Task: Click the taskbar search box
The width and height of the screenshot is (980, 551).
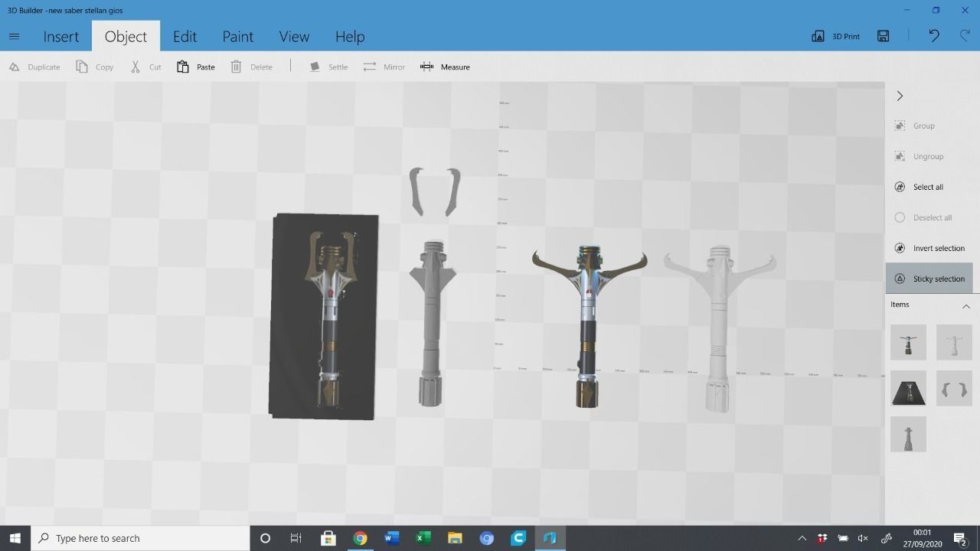Action: click(x=140, y=538)
